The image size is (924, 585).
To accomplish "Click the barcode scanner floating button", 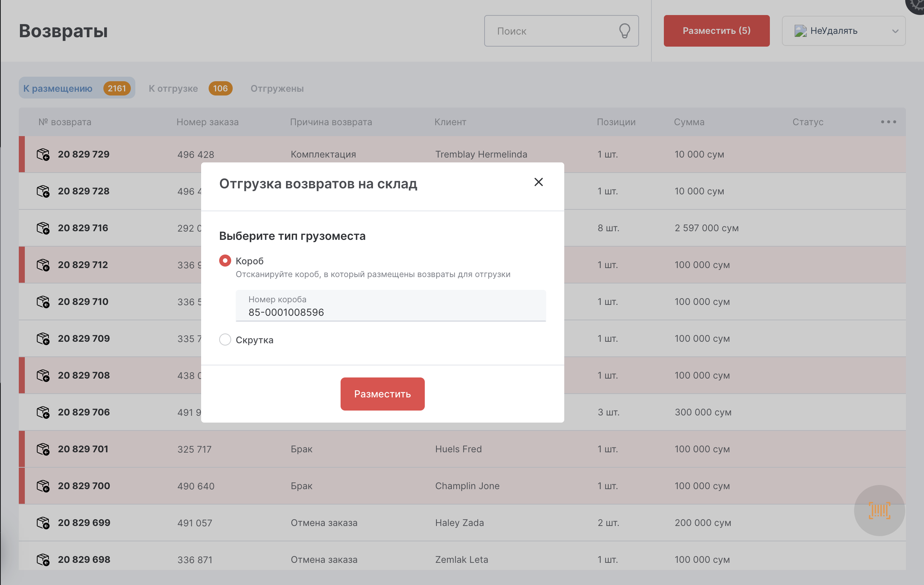I will click(x=879, y=510).
